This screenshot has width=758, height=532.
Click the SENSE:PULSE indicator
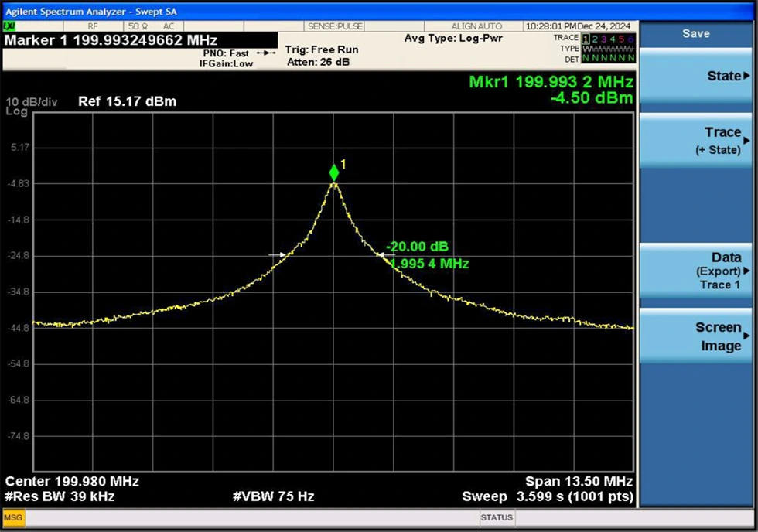335,26
